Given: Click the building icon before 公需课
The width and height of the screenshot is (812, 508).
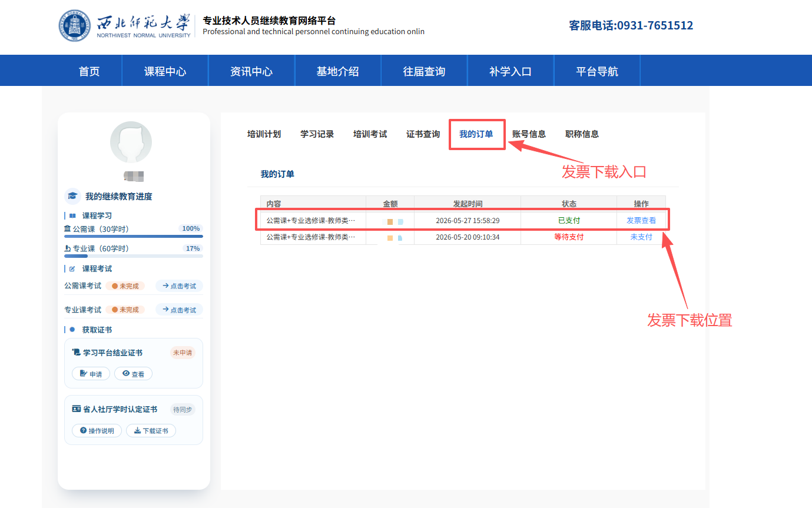Looking at the screenshot, I should pyautogui.click(x=68, y=228).
